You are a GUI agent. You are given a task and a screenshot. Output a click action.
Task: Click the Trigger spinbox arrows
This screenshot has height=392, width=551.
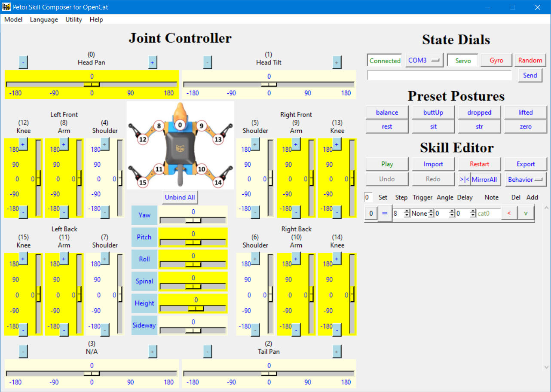click(x=431, y=213)
